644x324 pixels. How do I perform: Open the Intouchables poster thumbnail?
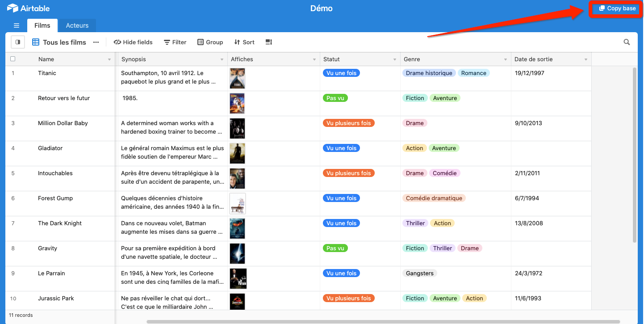[x=237, y=179]
